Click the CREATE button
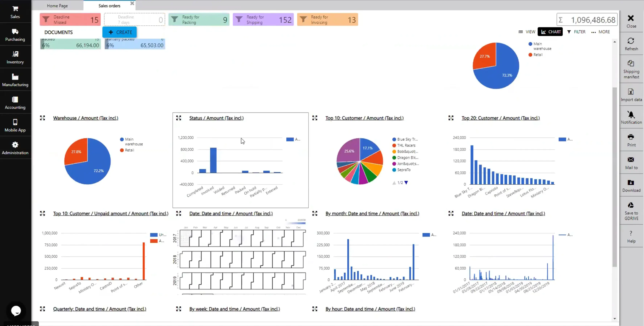 (x=120, y=32)
